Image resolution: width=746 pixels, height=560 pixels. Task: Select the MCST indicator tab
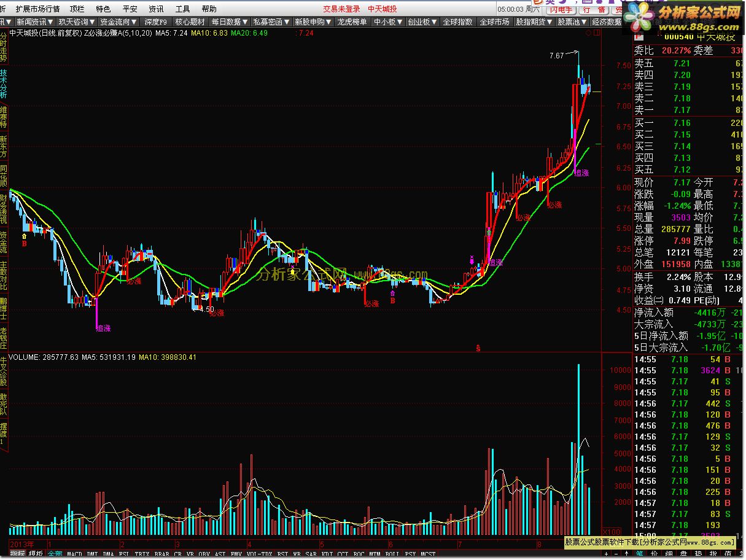coord(428,554)
